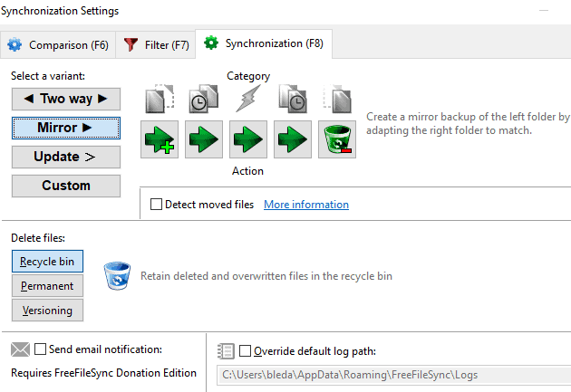571x392 pixels.
Task: Click the green plus arrow action button
Action: tap(160, 139)
